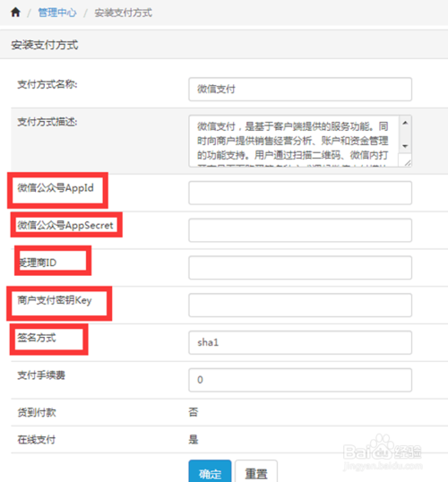Grab the textarea resize handle

click(x=408, y=163)
